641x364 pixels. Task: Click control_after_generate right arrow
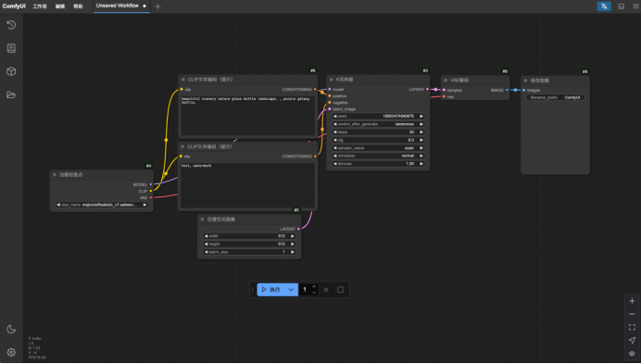[421, 124]
